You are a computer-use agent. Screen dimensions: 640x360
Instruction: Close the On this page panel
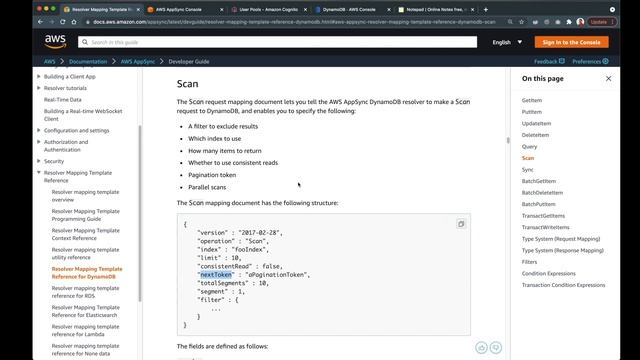pyautogui.click(x=608, y=78)
